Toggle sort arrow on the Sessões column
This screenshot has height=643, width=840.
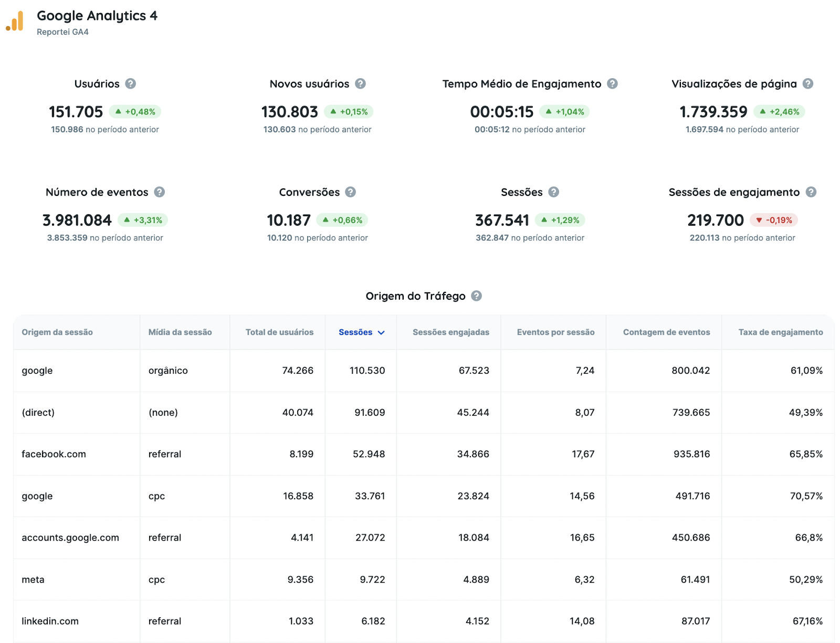[381, 332]
